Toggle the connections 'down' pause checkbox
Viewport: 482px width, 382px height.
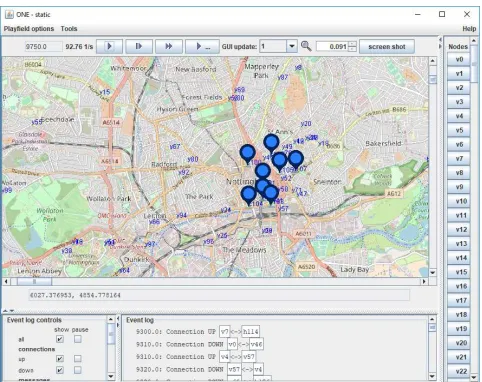tap(78, 370)
